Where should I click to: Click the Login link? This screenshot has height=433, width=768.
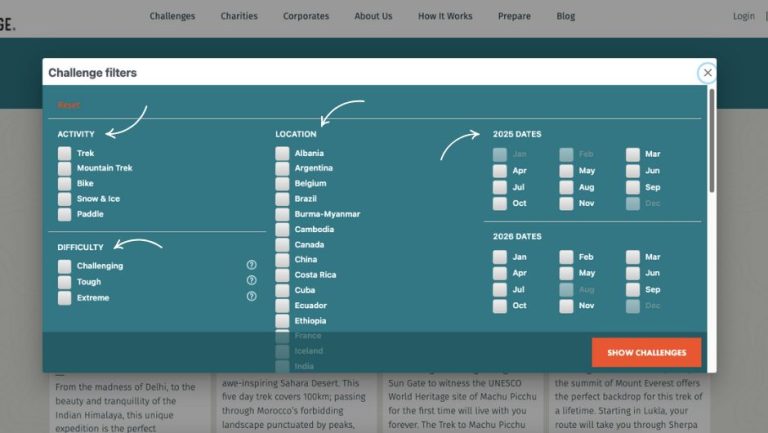[x=743, y=16]
